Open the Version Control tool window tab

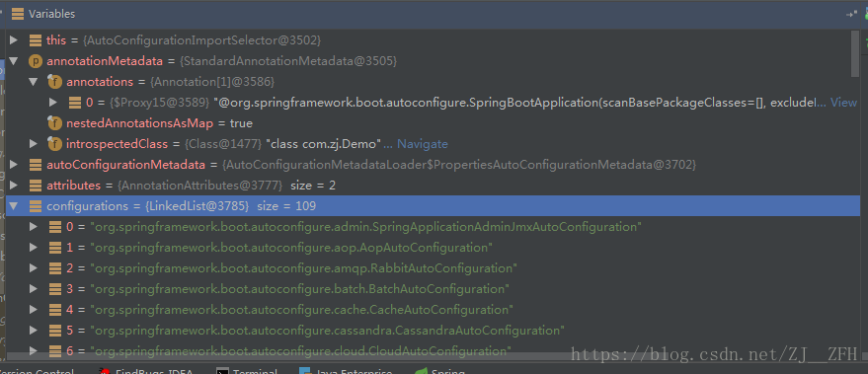coord(37,371)
